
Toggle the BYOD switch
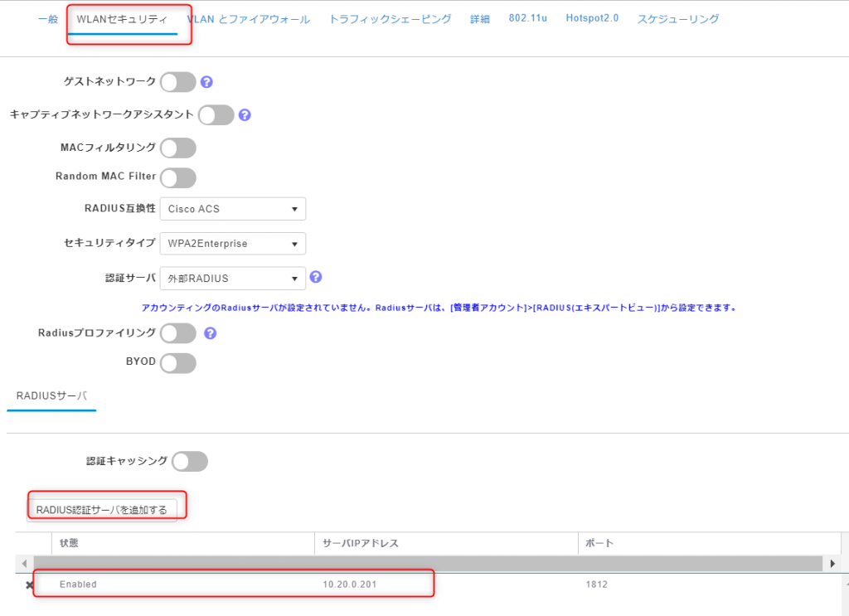[177, 363]
